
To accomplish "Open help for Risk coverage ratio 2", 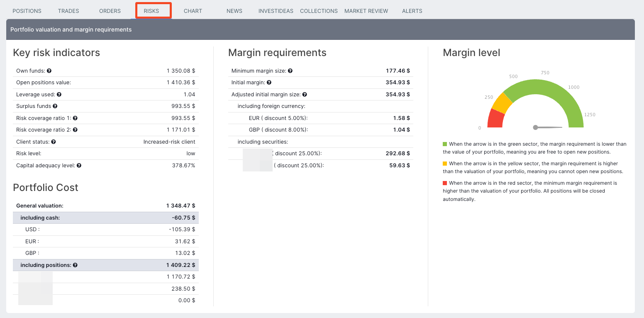I will point(75,130).
